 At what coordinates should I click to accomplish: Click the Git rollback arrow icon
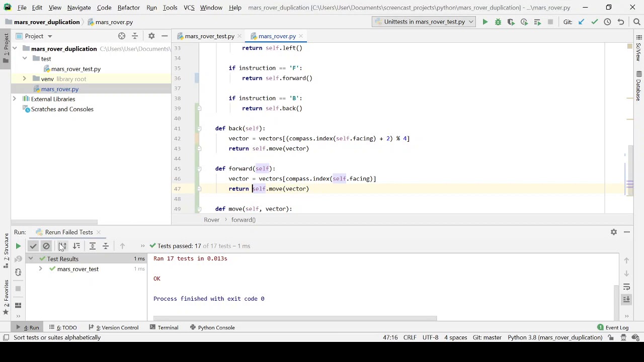click(x=621, y=22)
